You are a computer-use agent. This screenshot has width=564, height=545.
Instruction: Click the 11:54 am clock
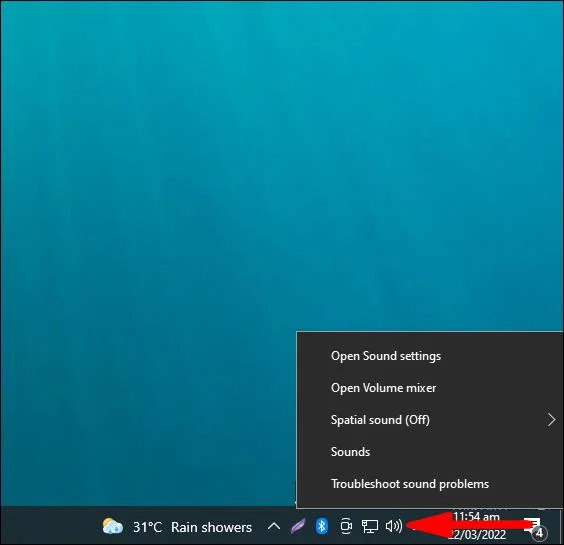[x=476, y=517]
